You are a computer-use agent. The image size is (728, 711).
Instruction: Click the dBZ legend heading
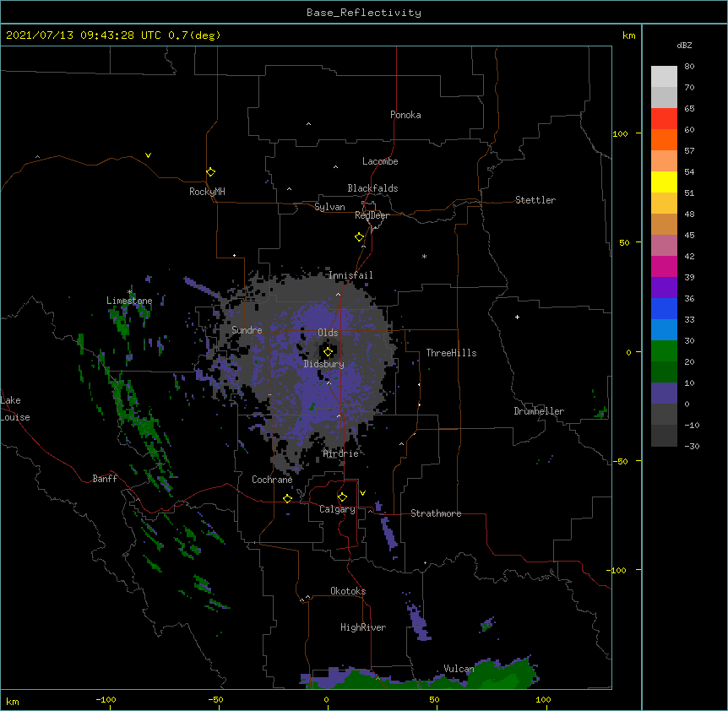coord(684,46)
